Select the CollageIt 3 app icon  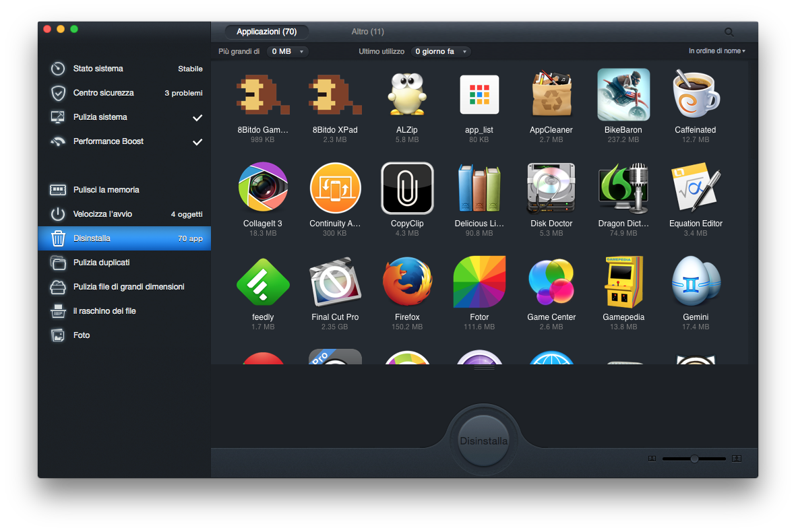pos(262,188)
